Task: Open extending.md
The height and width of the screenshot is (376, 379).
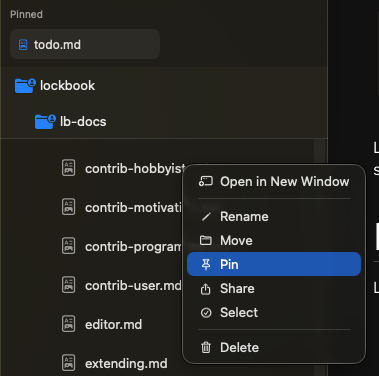Action: click(126, 364)
